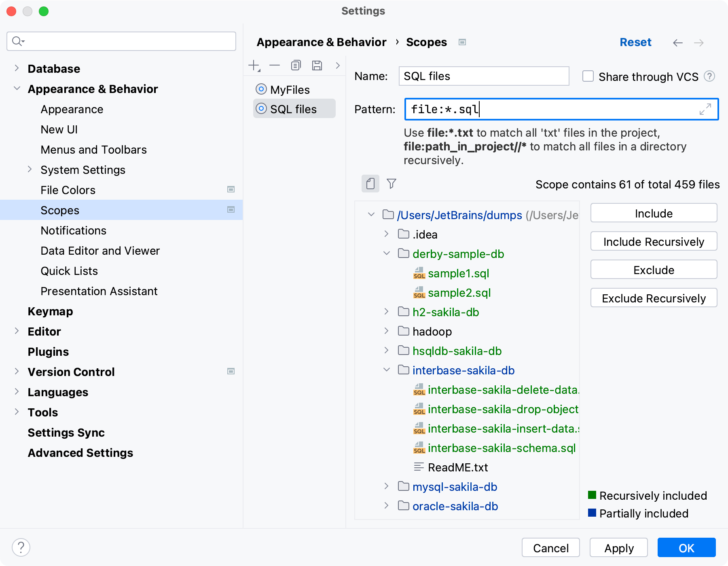Viewport: 728px width, 566px height.
Task: Collapse the derby-sample-db folder
Action: click(387, 253)
